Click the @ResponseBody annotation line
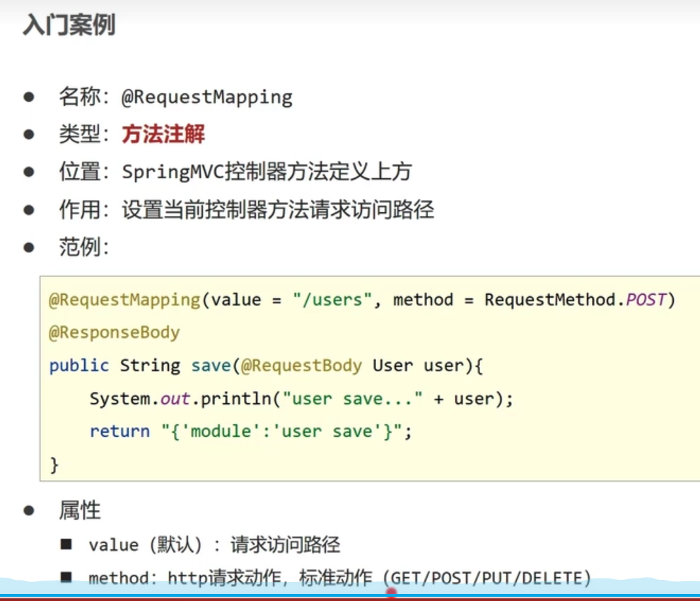700x601 pixels. point(115,332)
